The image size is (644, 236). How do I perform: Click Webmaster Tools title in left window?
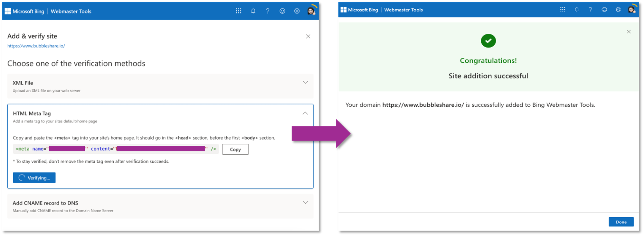click(x=71, y=11)
